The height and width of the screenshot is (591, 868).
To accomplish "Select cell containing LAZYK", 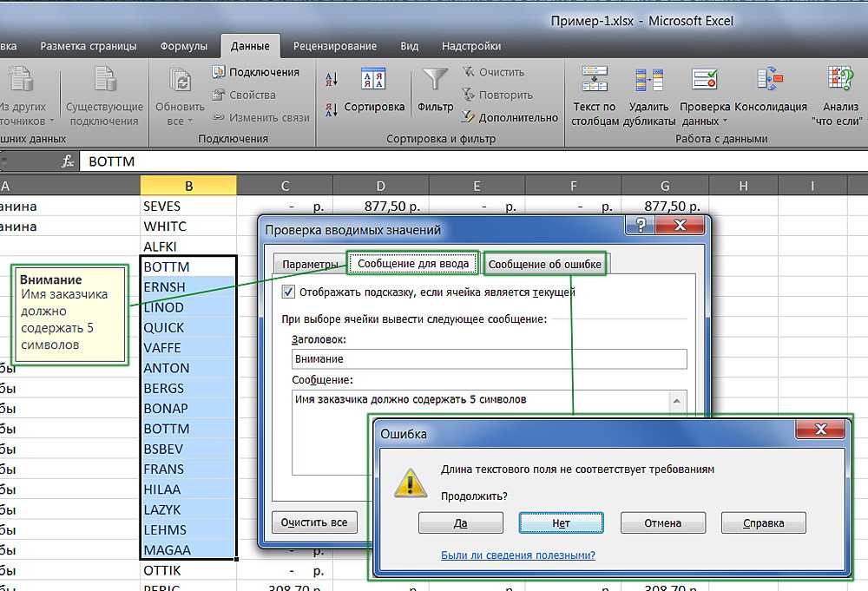I will tap(188, 509).
